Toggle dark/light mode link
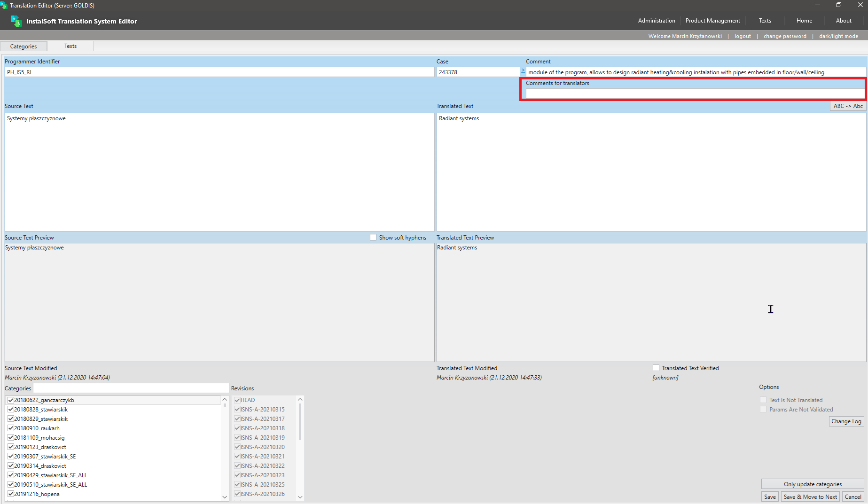This screenshot has height=504, width=868. coord(838,36)
